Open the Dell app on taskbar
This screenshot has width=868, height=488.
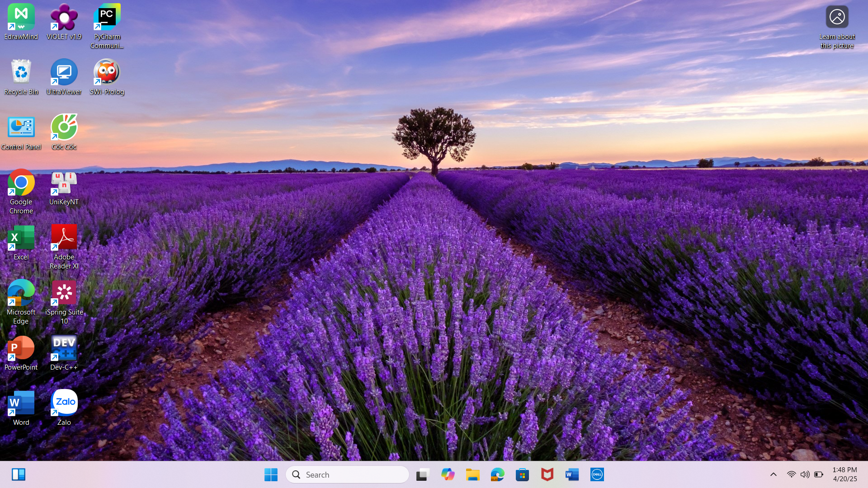(x=597, y=474)
